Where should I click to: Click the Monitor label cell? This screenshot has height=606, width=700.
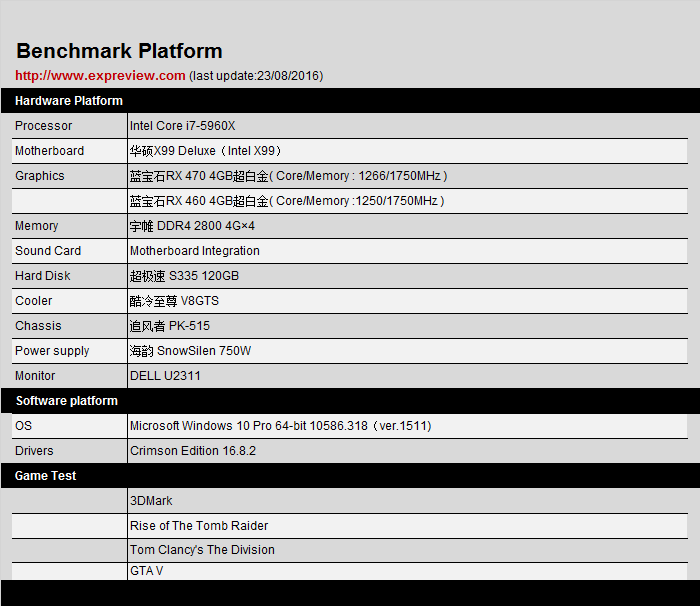pos(70,376)
